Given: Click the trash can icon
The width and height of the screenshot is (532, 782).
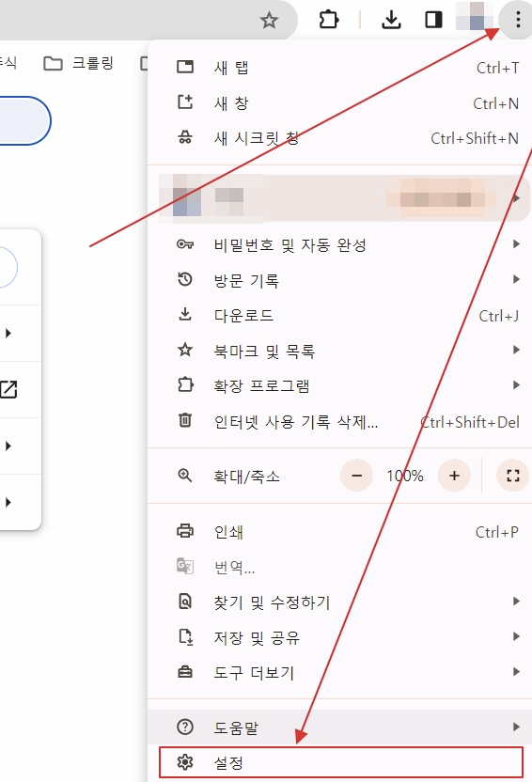Looking at the screenshot, I should [x=185, y=420].
